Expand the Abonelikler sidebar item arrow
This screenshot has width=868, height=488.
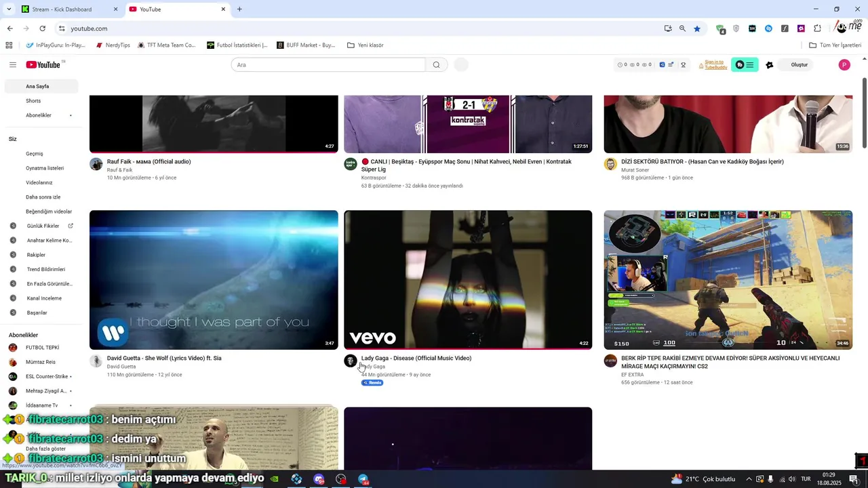click(71, 115)
